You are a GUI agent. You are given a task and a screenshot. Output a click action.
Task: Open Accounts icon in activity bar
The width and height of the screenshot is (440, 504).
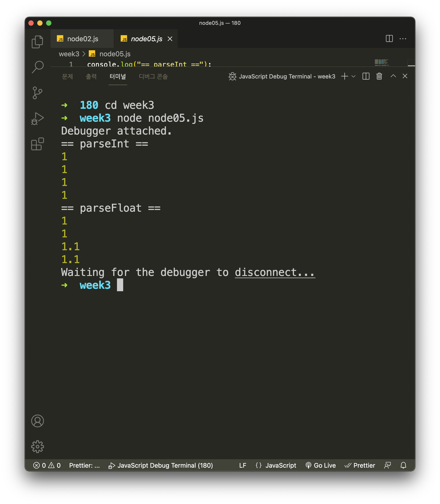(x=37, y=421)
